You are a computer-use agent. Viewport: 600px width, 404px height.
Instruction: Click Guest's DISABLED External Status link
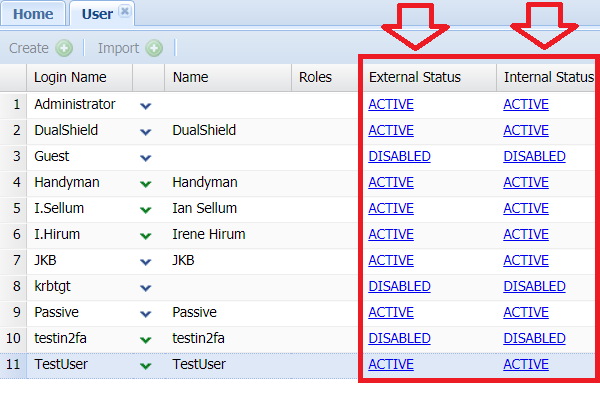coord(399,156)
